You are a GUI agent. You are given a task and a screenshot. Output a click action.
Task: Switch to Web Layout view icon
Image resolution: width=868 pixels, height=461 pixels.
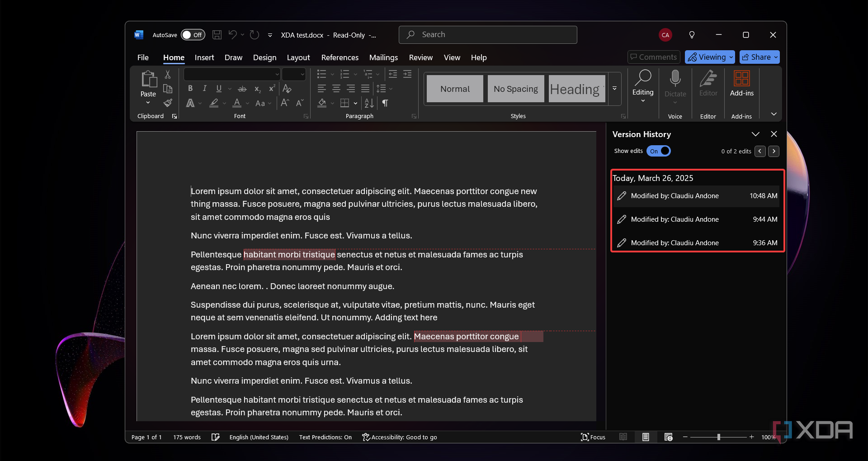(669, 437)
